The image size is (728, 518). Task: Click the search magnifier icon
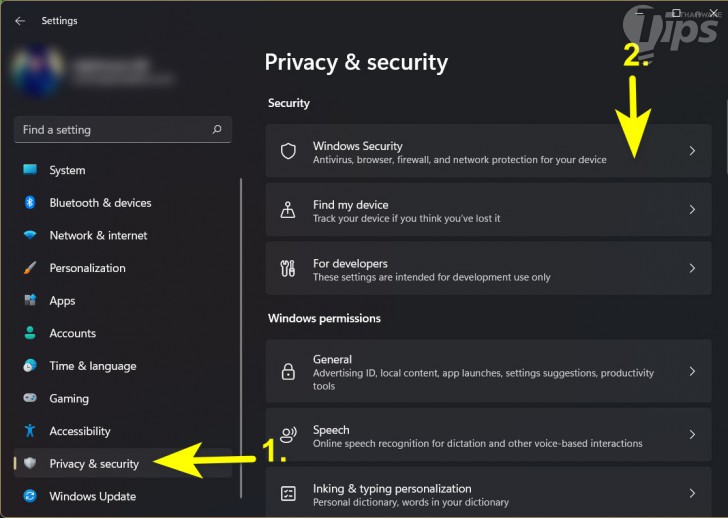click(x=217, y=130)
